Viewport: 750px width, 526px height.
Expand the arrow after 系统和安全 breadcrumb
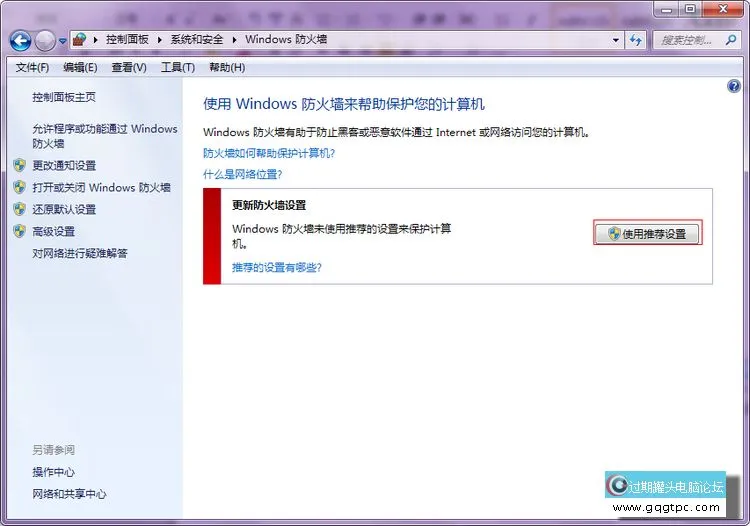234,40
